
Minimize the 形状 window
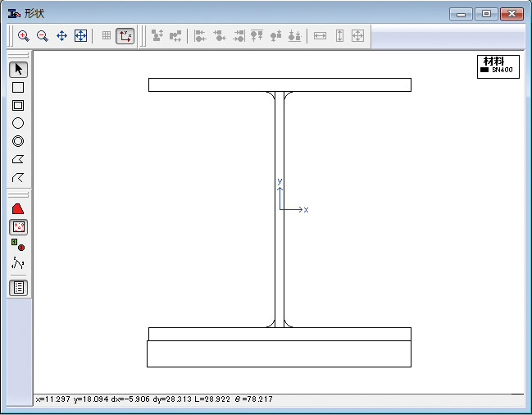[461, 14]
